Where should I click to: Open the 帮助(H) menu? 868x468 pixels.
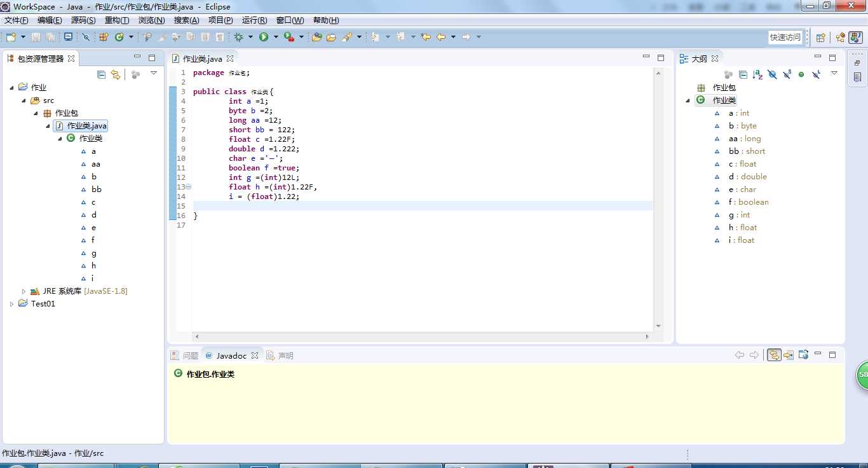(326, 20)
